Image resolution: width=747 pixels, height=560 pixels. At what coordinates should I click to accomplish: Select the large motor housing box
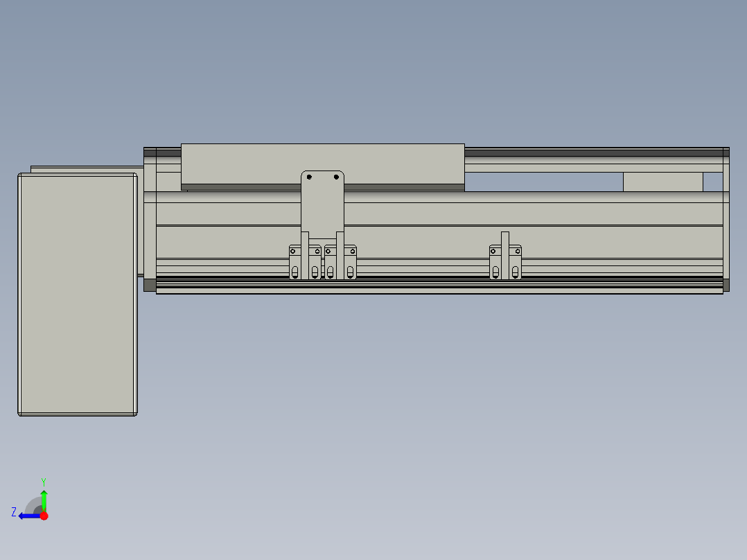pyautogui.click(x=78, y=295)
